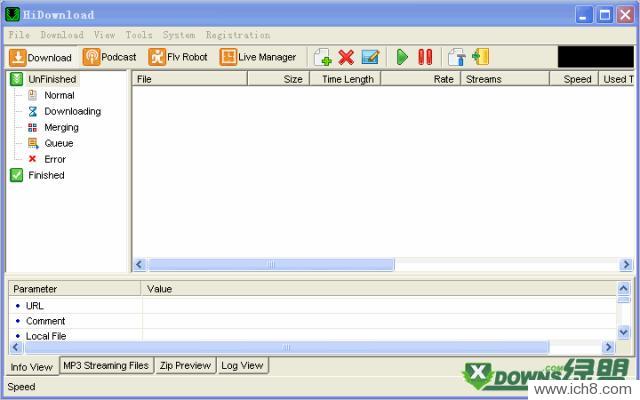
Task: Click the Value column header
Action: coord(379,289)
